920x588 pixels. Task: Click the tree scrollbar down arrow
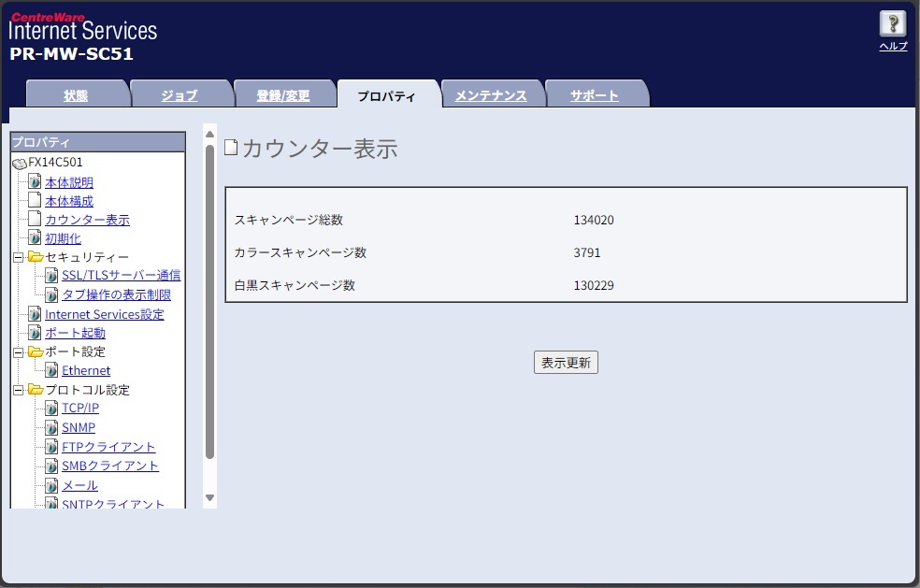tap(209, 497)
